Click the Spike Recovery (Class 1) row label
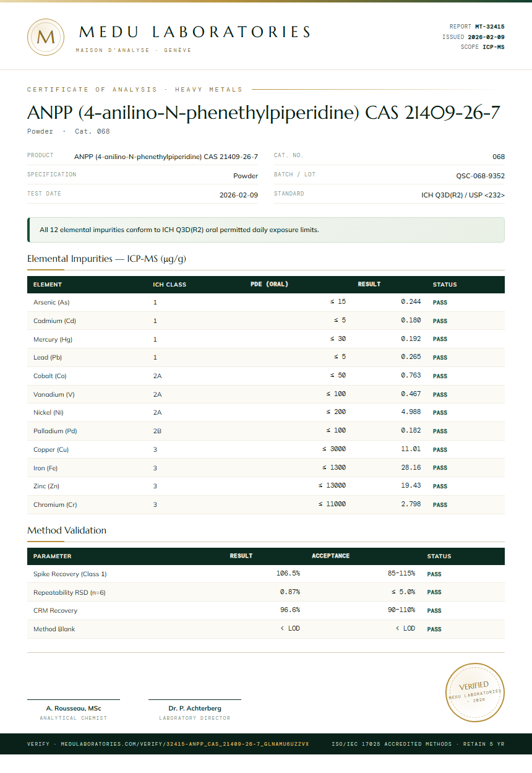 pyautogui.click(x=70, y=574)
